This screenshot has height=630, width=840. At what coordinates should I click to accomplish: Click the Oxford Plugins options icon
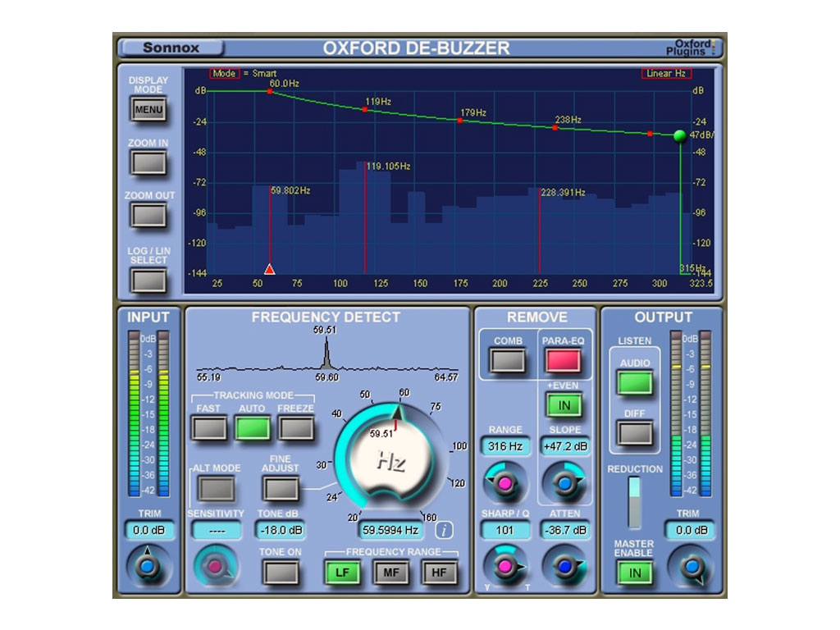[714, 47]
